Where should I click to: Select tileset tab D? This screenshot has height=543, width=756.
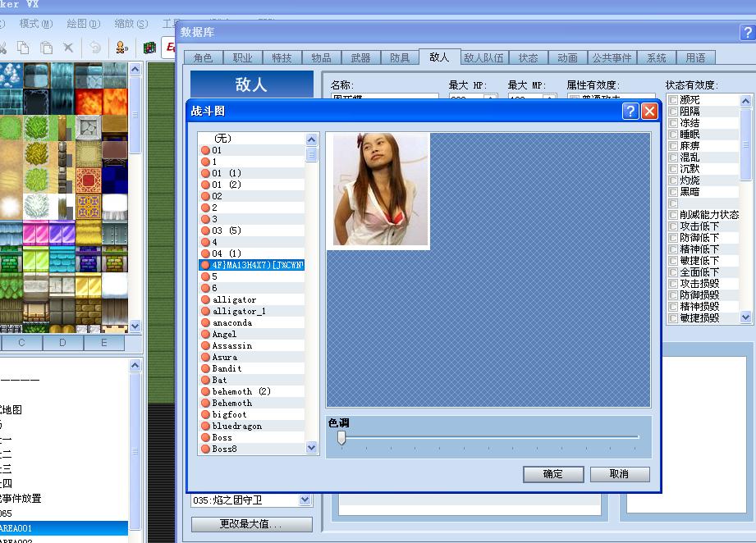pyautogui.click(x=62, y=343)
